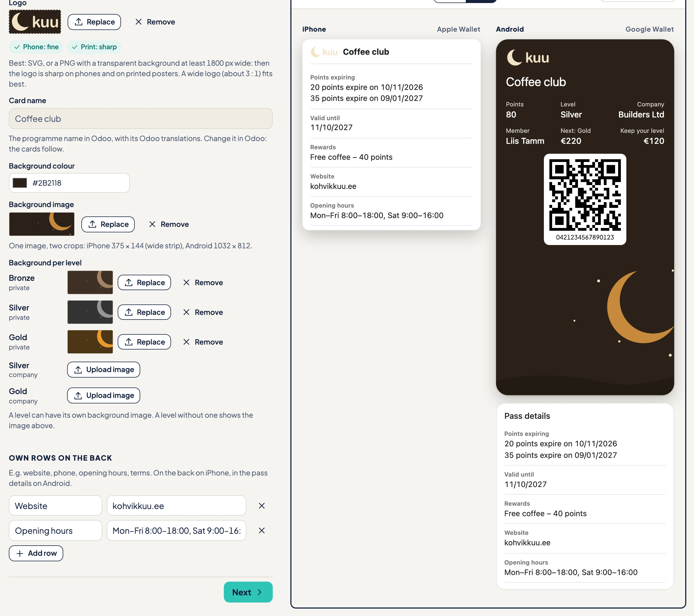Select the main background image thumbnail
This screenshot has height=616, width=694.
(42, 224)
